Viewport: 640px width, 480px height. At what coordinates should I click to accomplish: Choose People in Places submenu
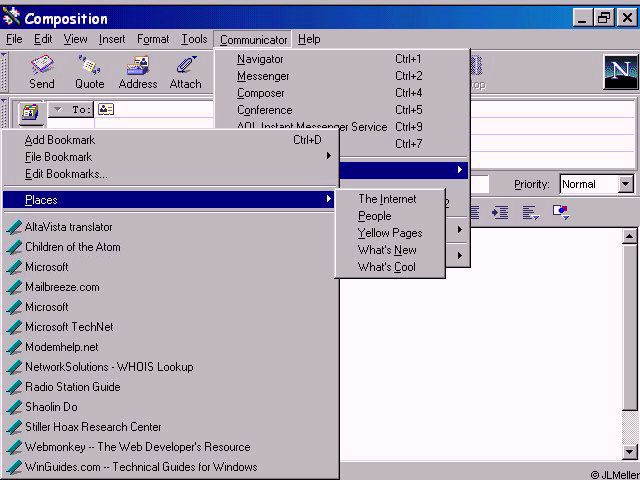click(390, 216)
